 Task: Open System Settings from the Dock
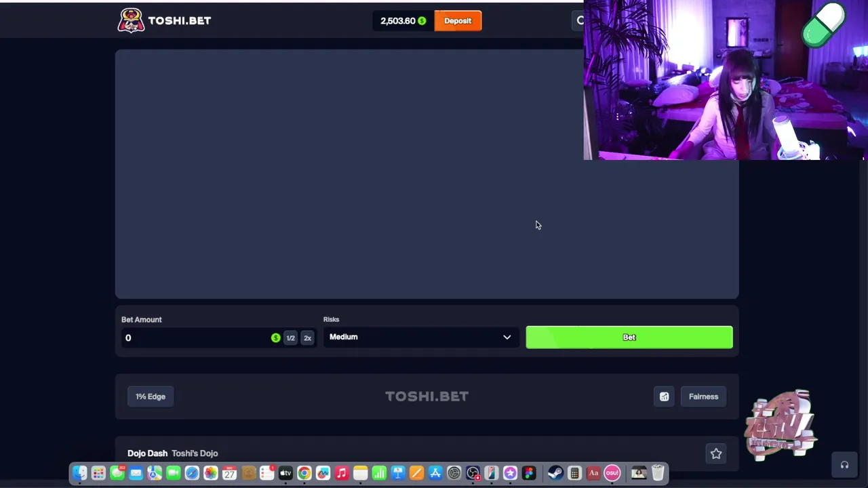454,472
